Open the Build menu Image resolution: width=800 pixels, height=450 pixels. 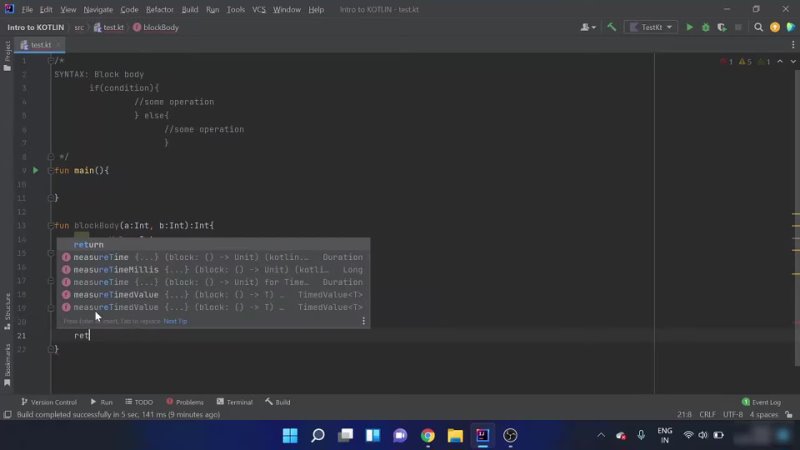tap(190, 10)
